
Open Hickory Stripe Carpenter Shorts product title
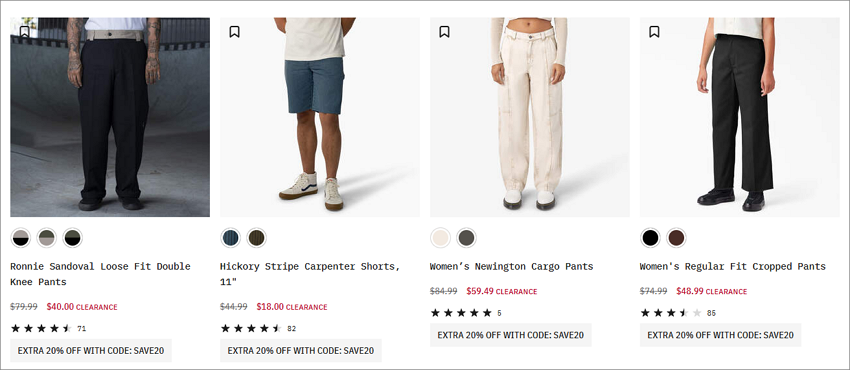[310, 274]
